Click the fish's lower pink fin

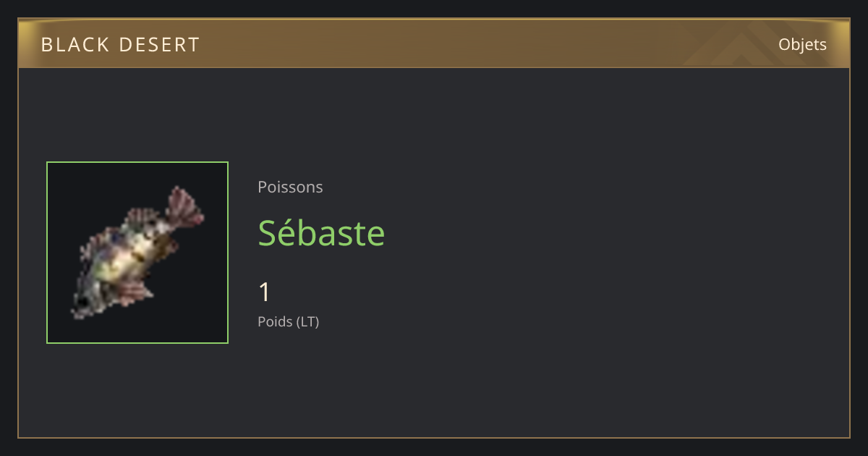click(134, 292)
